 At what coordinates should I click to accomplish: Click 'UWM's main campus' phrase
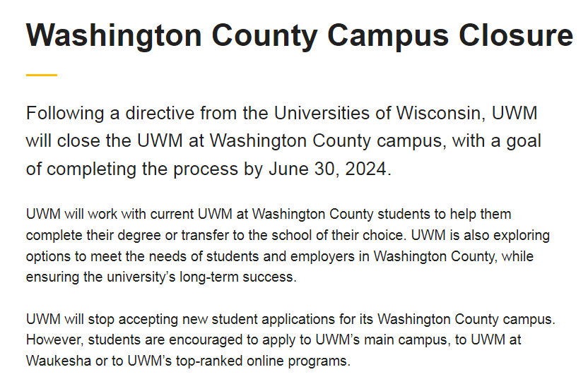click(x=382, y=340)
